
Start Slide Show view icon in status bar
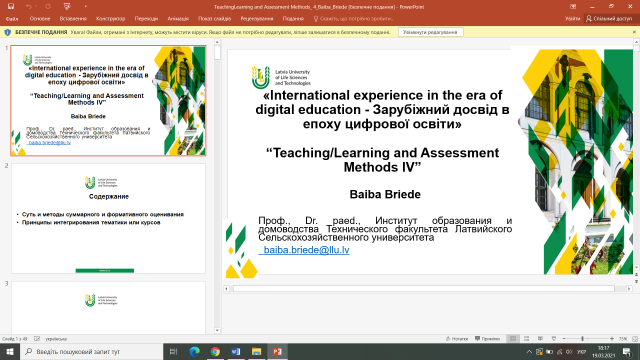point(554,339)
